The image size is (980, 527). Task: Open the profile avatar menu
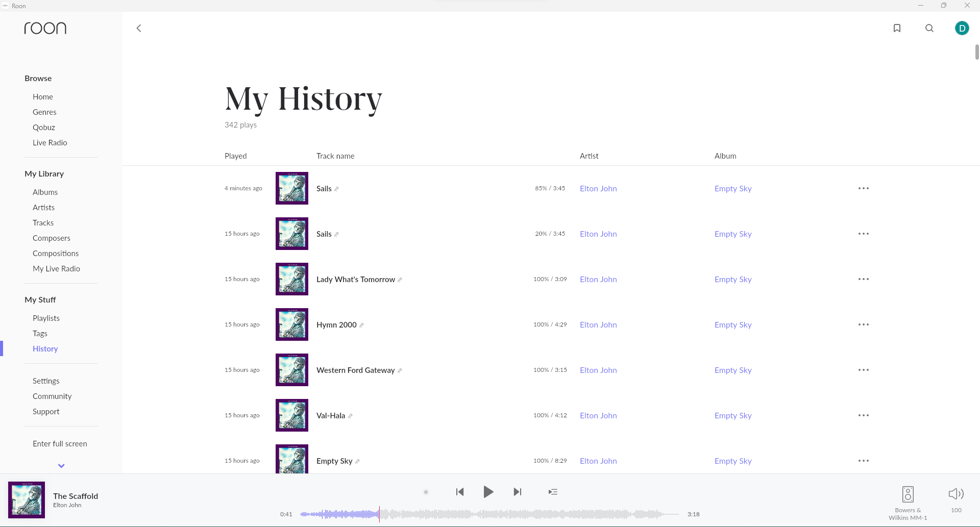[962, 28]
